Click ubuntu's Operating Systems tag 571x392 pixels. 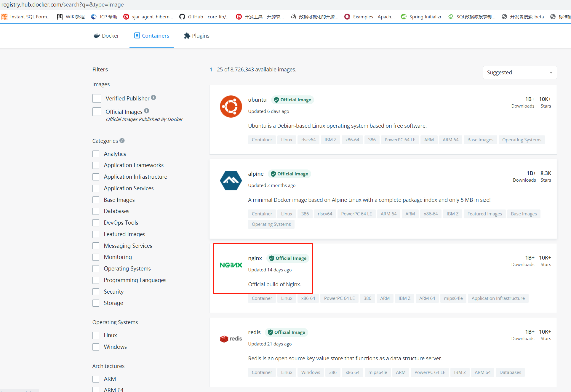[x=522, y=140]
